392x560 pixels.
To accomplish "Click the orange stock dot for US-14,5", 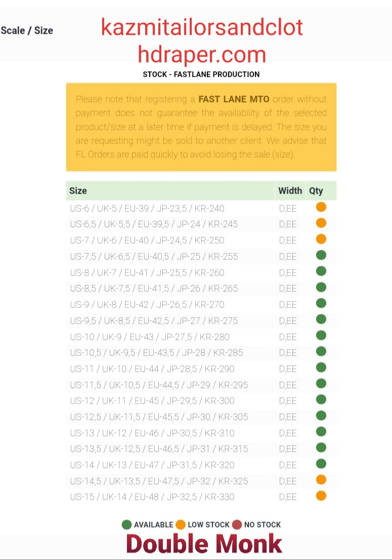I will pyautogui.click(x=321, y=480).
